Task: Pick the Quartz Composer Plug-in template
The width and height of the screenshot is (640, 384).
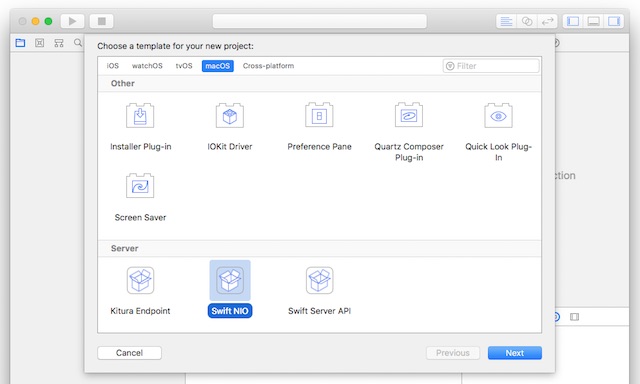Action: pos(409,115)
